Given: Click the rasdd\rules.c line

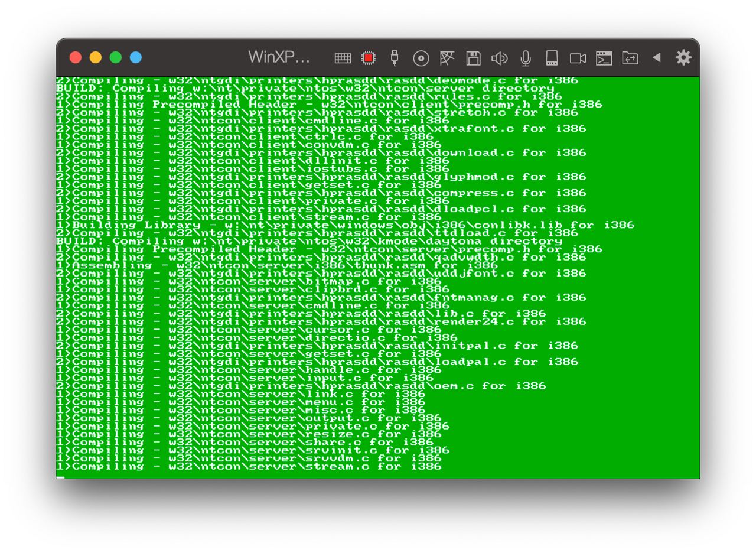Looking at the screenshot, I should [x=309, y=96].
